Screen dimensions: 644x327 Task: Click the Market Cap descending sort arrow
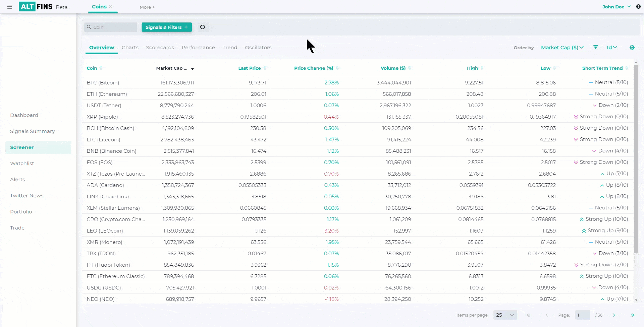click(x=193, y=69)
